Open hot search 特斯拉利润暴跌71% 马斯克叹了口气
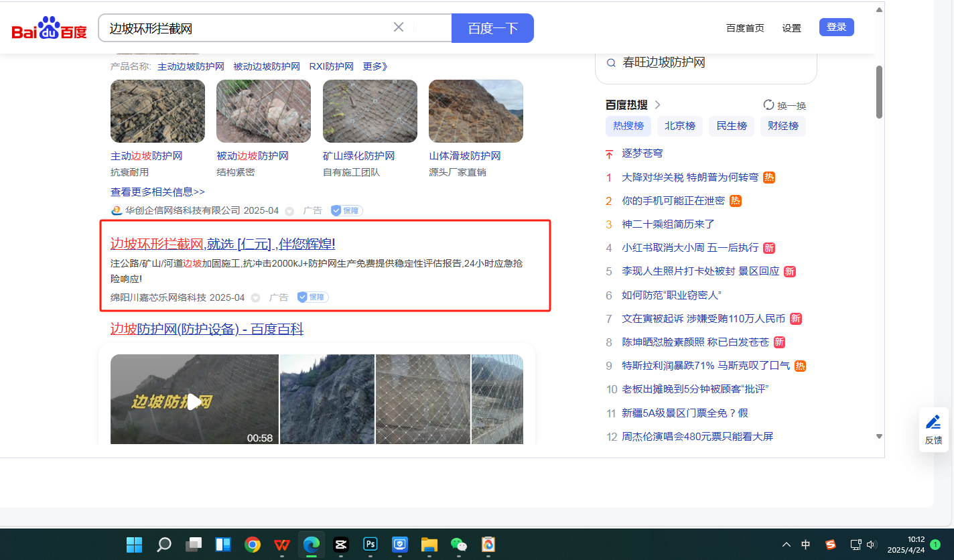 pos(705,366)
